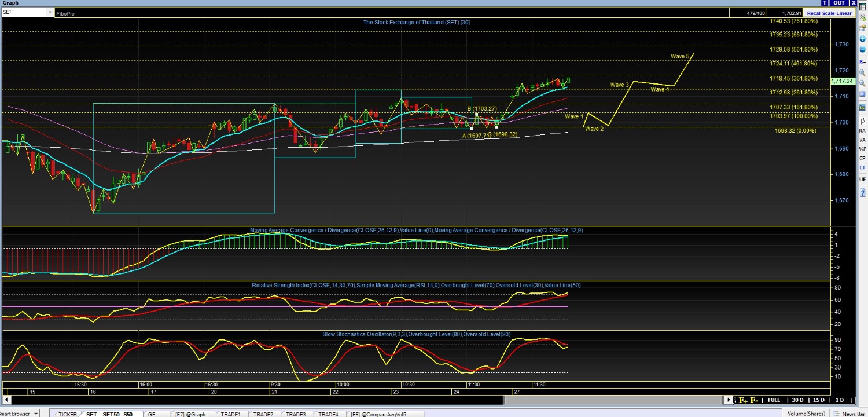Click the 1740.53 (761.80%) Fibonacci level label
868x417 pixels.
pyautogui.click(x=793, y=21)
